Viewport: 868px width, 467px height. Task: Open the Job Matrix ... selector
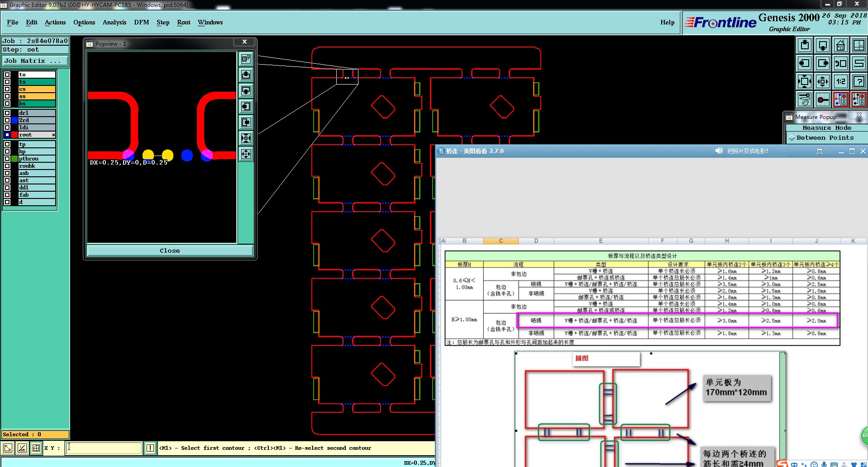[35, 61]
